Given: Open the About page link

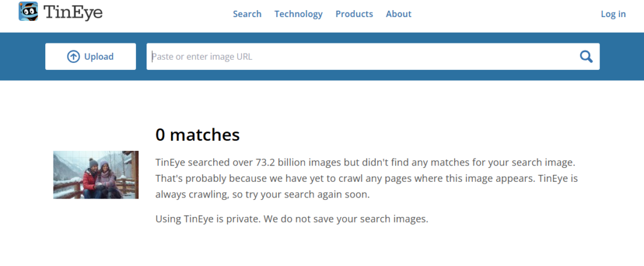Looking at the screenshot, I should 398,14.
